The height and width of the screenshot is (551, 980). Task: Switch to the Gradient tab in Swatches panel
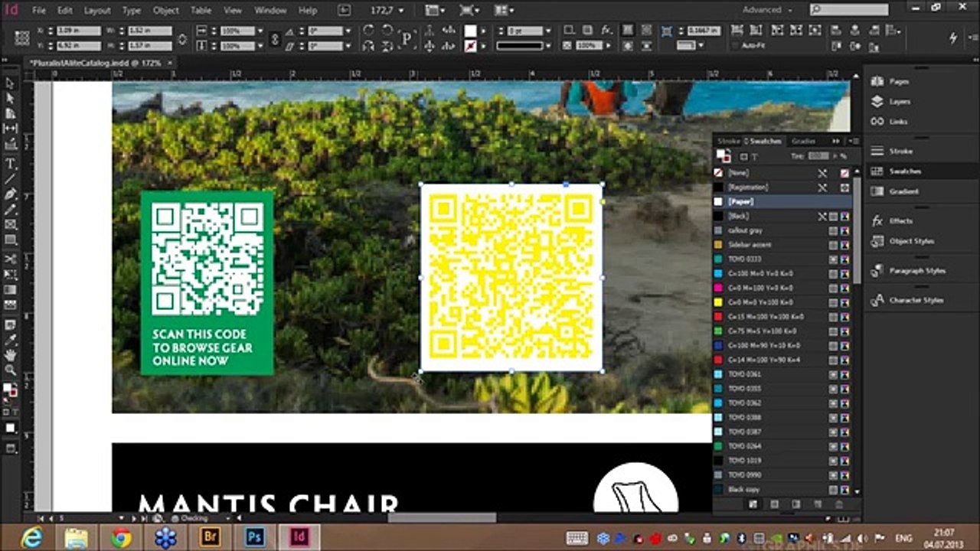click(803, 142)
